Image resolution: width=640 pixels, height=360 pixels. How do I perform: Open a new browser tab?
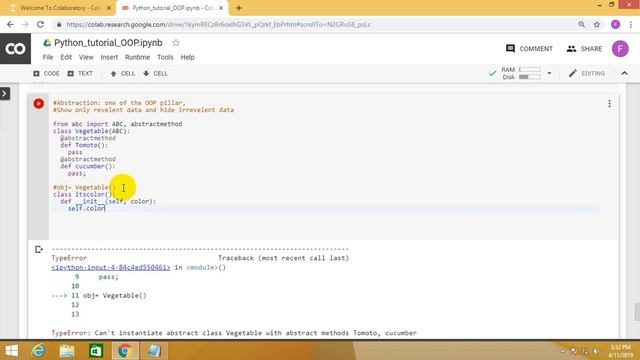point(239,8)
